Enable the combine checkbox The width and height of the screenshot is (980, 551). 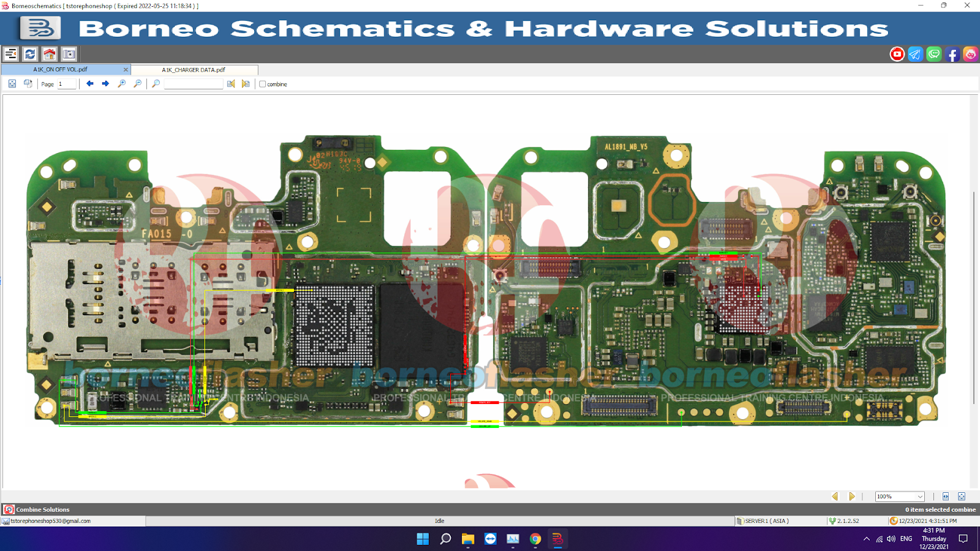point(263,84)
